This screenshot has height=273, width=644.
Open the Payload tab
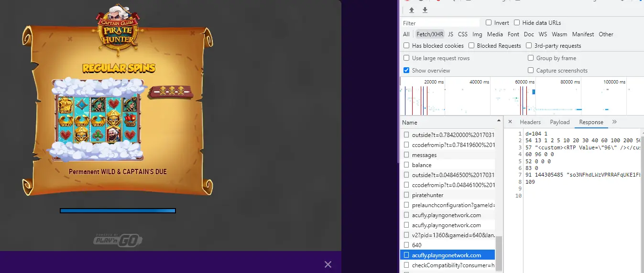coord(560,122)
